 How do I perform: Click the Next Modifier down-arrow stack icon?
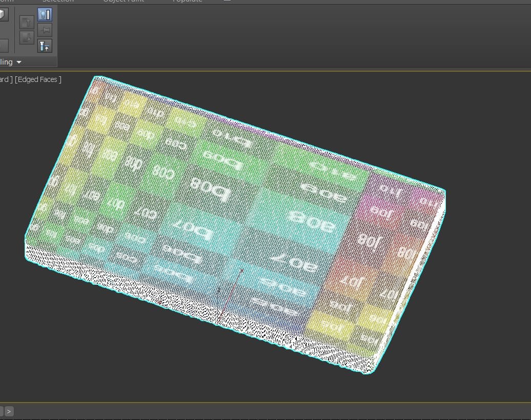[27, 37]
